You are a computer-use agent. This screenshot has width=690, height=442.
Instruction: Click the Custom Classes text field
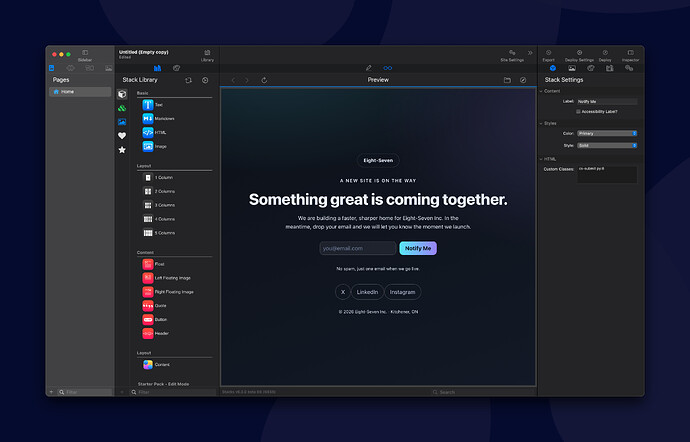point(607,174)
